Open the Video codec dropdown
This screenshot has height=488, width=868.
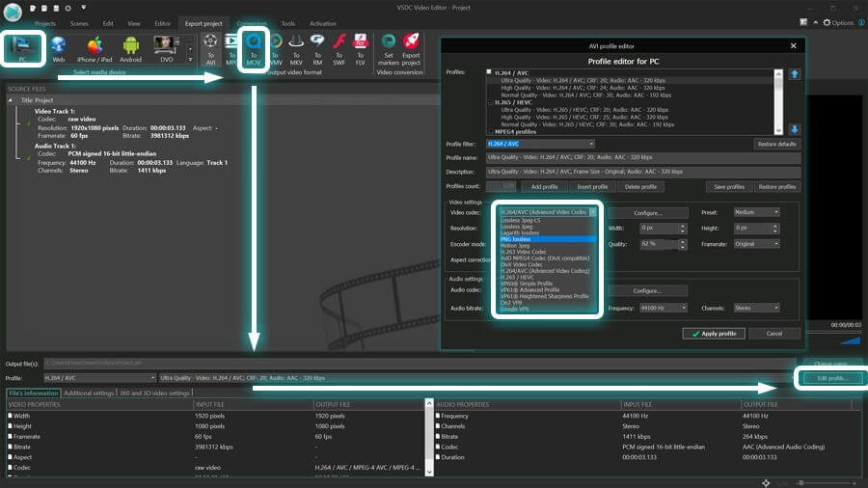593,212
